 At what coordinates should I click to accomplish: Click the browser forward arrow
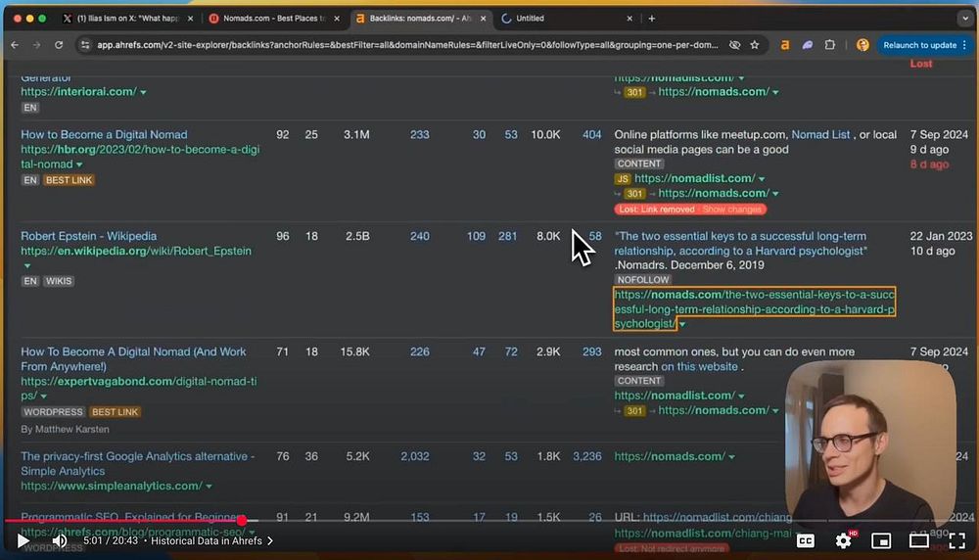(37, 45)
